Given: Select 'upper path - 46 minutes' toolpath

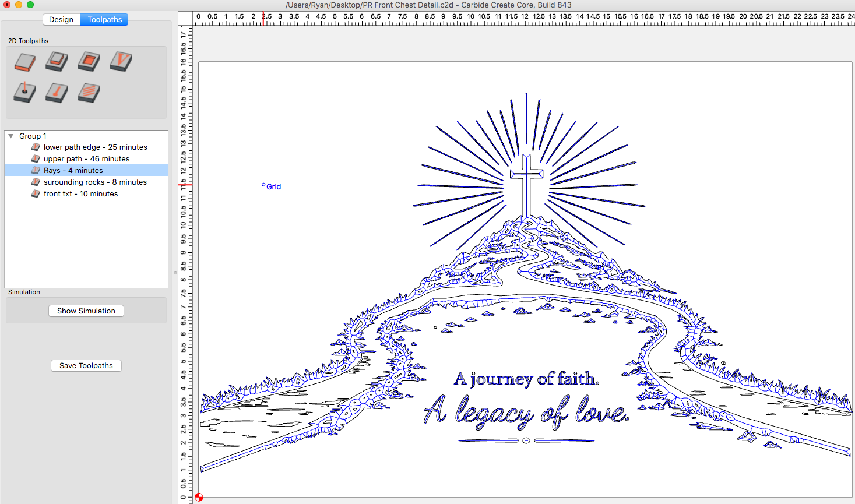Looking at the screenshot, I should pyautogui.click(x=86, y=158).
